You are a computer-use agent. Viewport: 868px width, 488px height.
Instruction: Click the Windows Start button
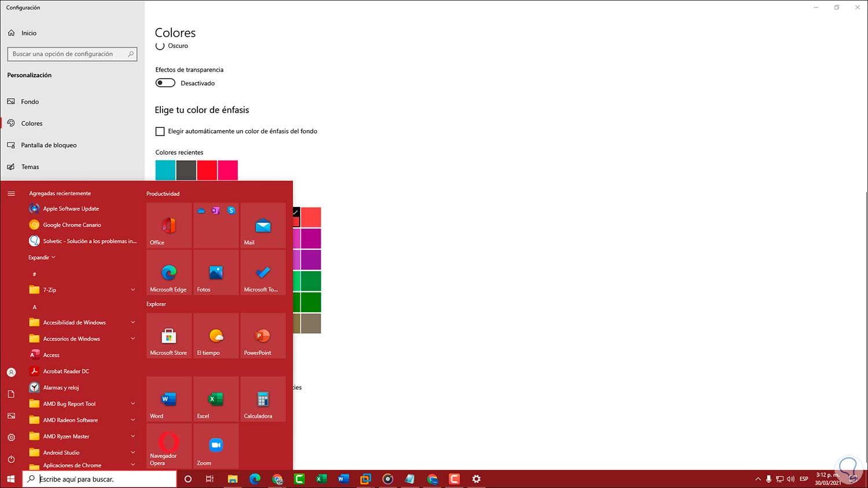(x=10, y=479)
